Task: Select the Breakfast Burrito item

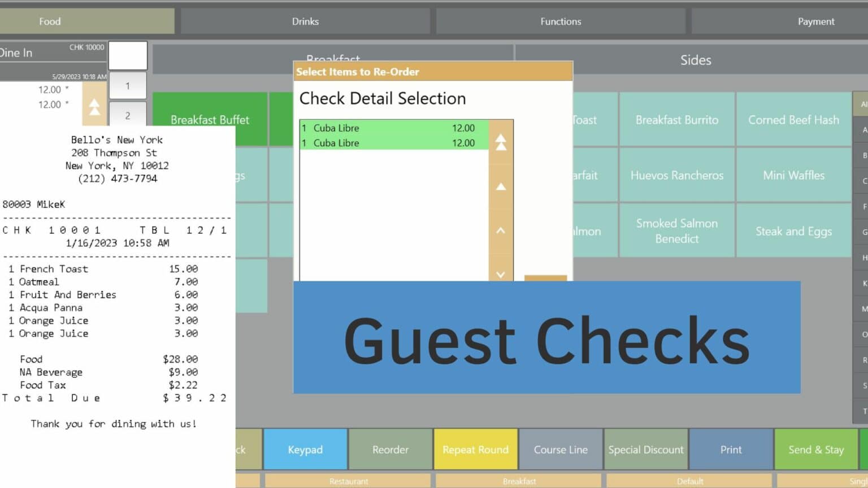Action: pos(676,119)
